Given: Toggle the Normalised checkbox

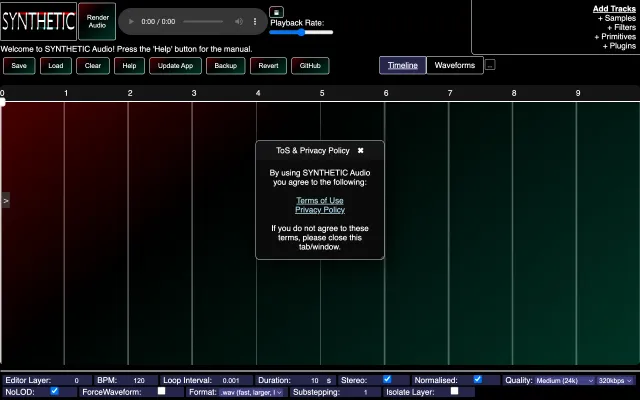Looking at the screenshot, I should coord(478,379).
